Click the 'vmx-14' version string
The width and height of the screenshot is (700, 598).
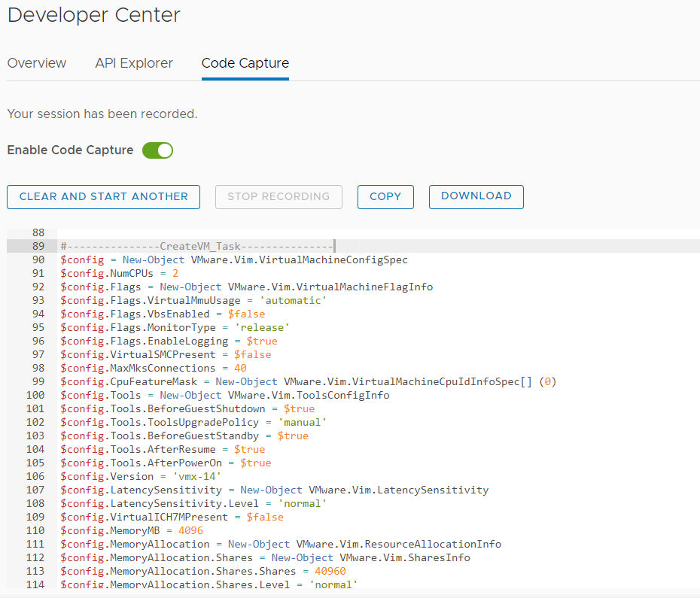click(197, 477)
